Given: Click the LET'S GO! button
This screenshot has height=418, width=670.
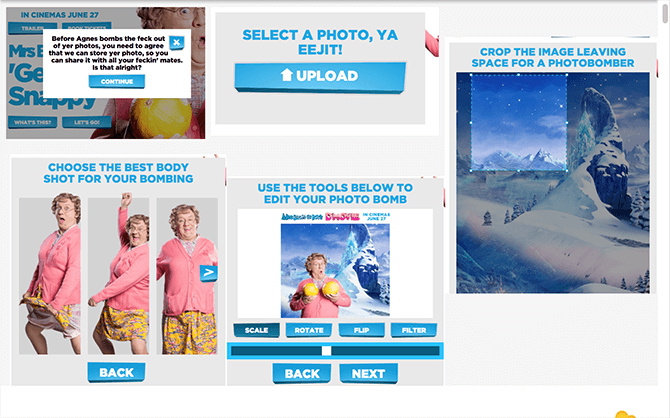Looking at the screenshot, I should click(x=87, y=122).
